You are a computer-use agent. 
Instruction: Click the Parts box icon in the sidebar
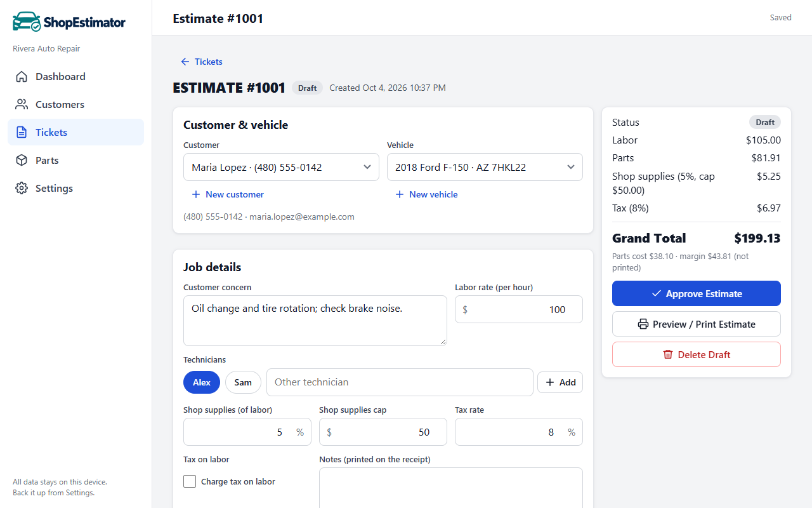[22, 161]
